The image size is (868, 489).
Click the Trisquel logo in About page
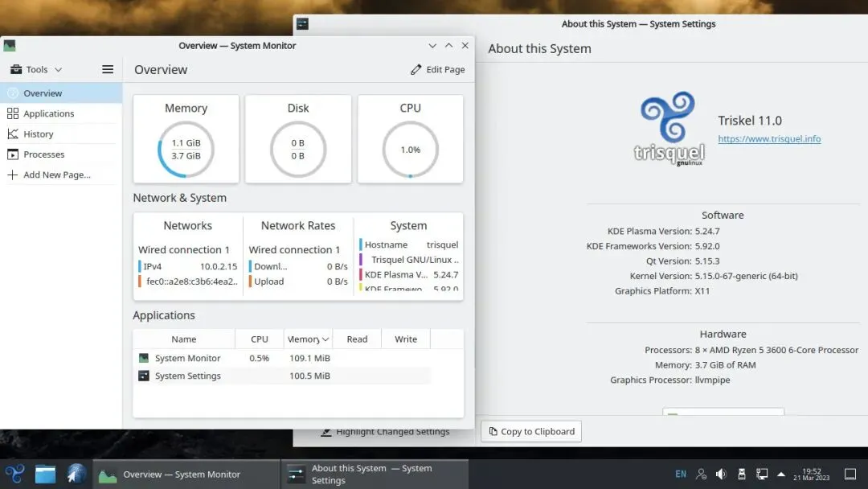point(669,129)
